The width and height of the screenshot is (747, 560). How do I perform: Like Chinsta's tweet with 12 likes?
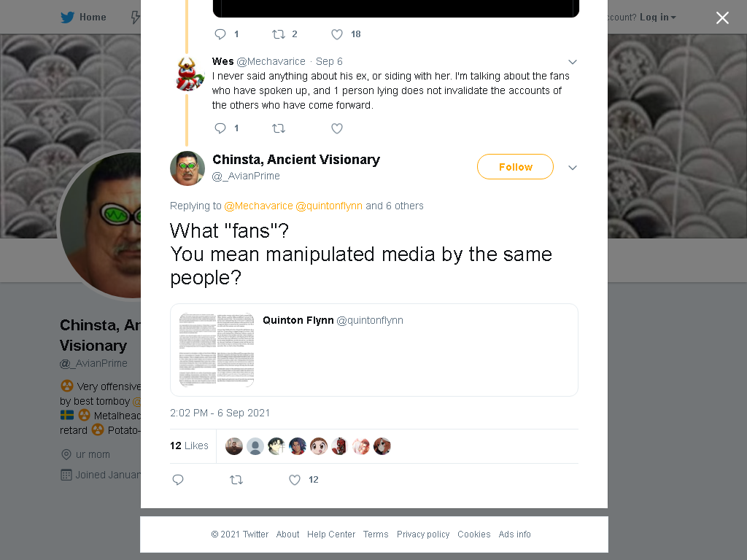[x=295, y=480]
